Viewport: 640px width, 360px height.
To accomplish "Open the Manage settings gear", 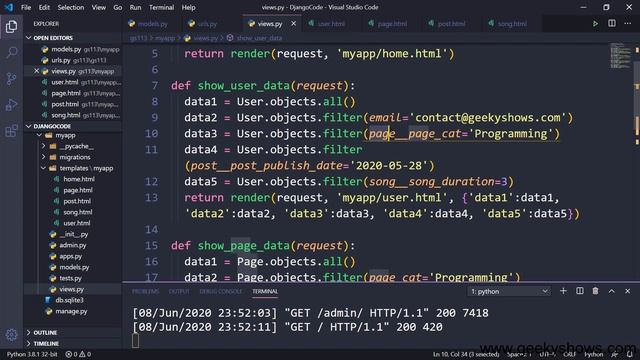I will tap(11, 335).
